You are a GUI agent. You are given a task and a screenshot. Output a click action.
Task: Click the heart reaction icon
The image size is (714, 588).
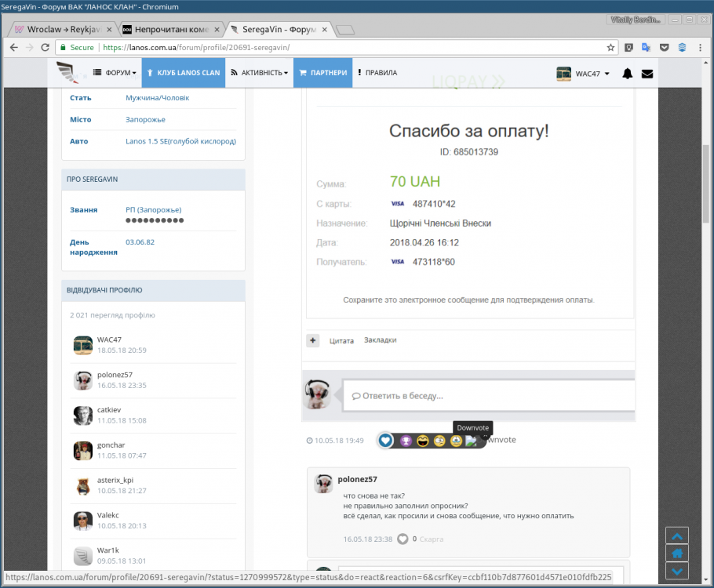(385, 441)
